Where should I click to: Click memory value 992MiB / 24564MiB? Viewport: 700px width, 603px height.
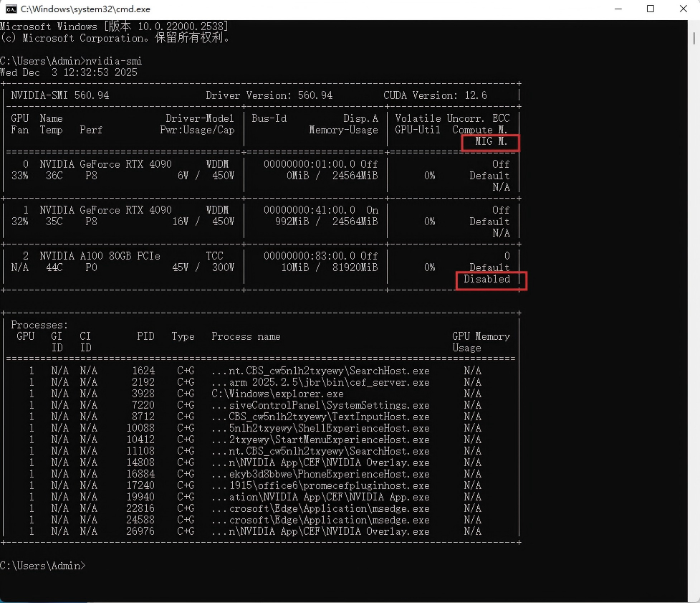pos(326,222)
